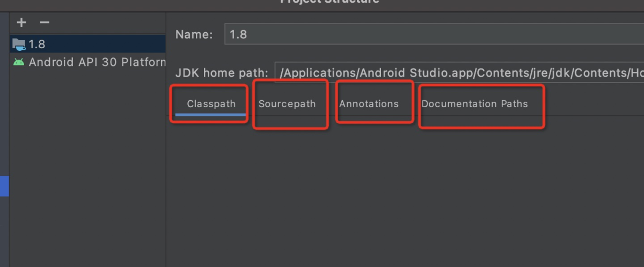Click the JDK home path field
Viewport: 644px width, 267px height.
(459, 73)
